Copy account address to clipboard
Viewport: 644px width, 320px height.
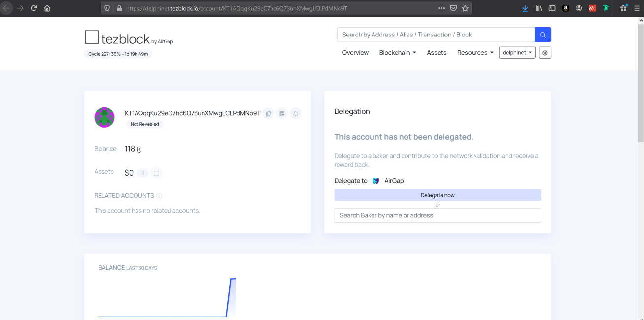pyautogui.click(x=268, y=113)
